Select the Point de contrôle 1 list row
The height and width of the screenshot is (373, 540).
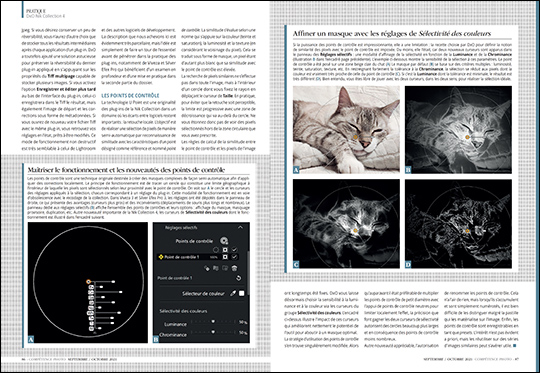pyautogui.click(x=199, y=257)
